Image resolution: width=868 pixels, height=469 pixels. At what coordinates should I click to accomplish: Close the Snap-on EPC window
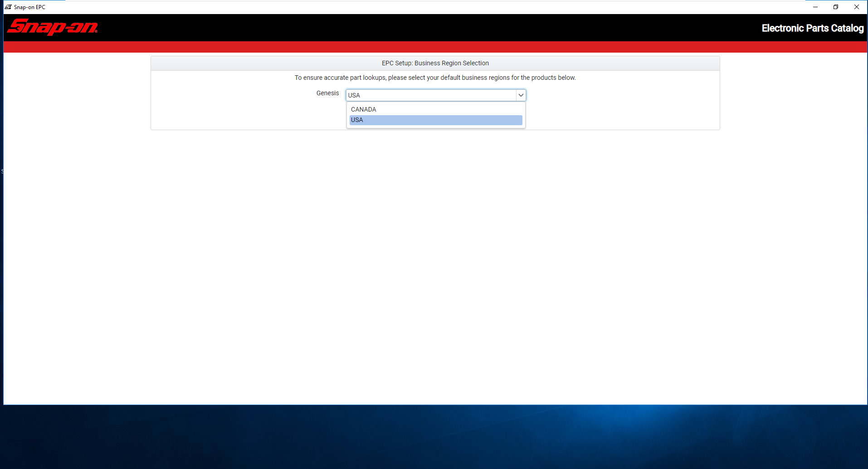tap(857, 7)
